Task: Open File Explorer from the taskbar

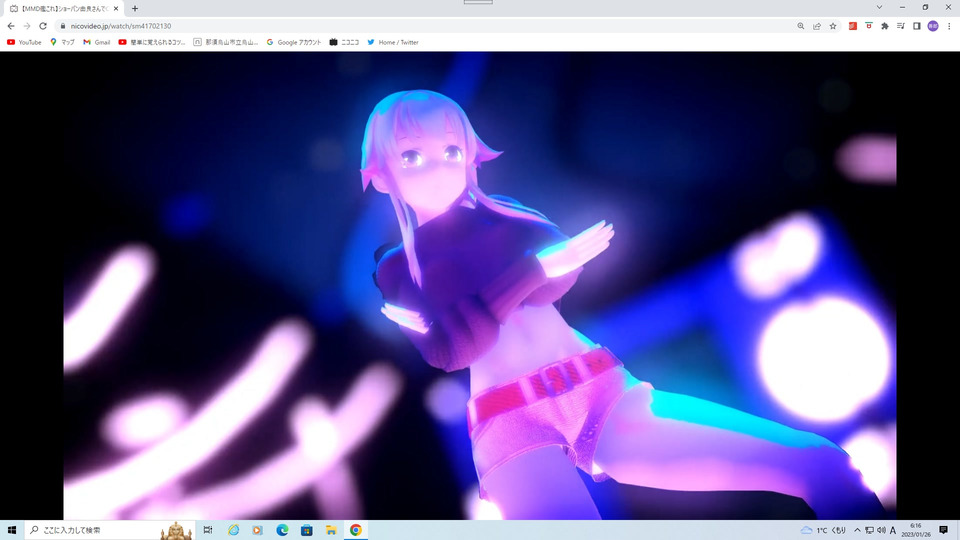Action: (331, 530)
